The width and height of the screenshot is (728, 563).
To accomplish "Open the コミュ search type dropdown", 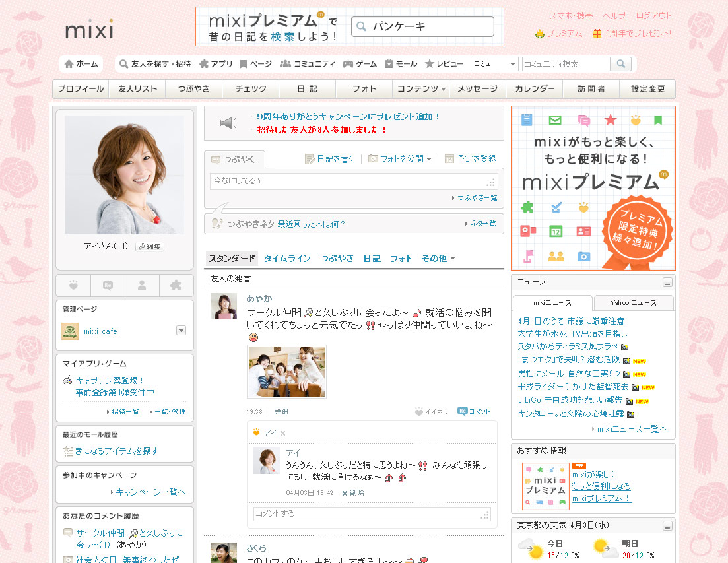I will tap(494, 64).
